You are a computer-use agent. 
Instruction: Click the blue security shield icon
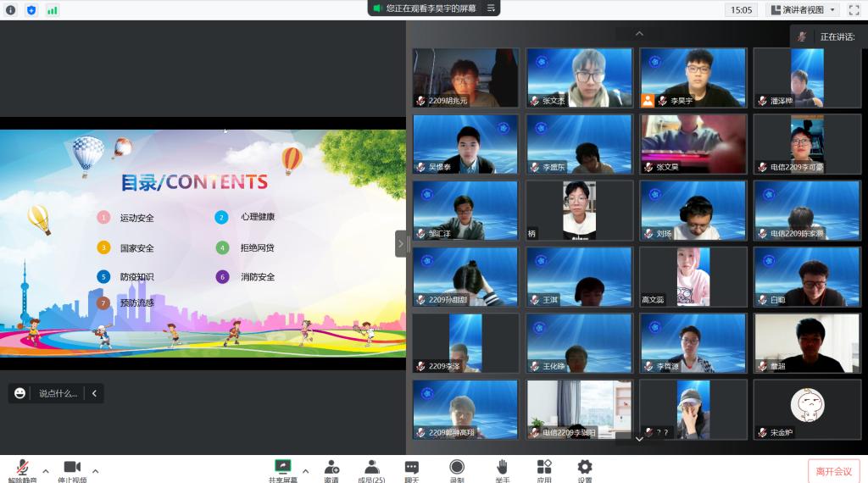pyautogui.click(x=31, y=10)
